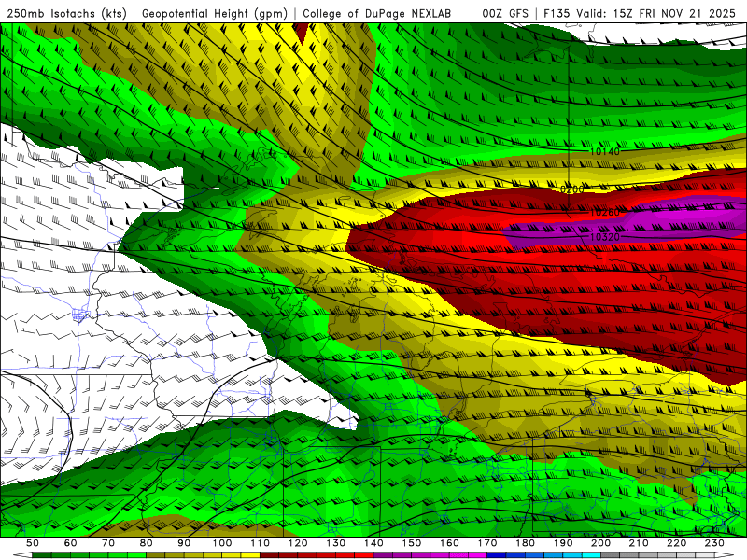
Task: Click the 'Geopotential Height (gpm)' title text
Action: [x=215, y=13]
